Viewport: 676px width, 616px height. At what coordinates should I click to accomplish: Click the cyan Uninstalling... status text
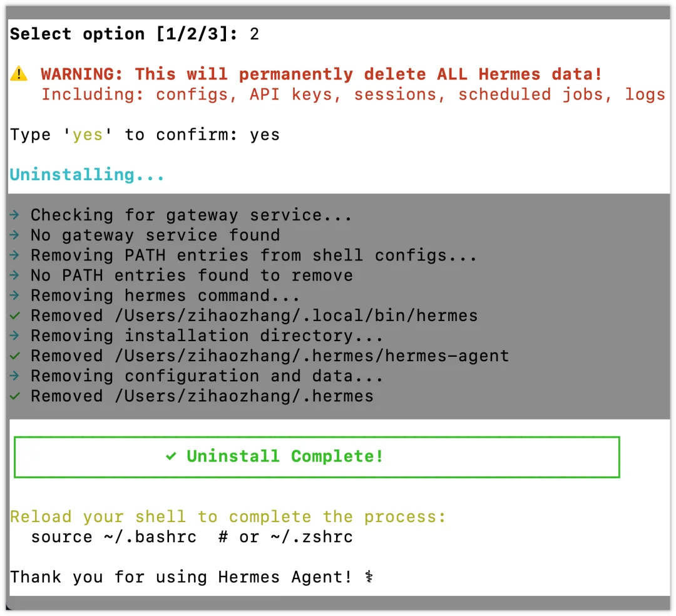coord(87,175)
